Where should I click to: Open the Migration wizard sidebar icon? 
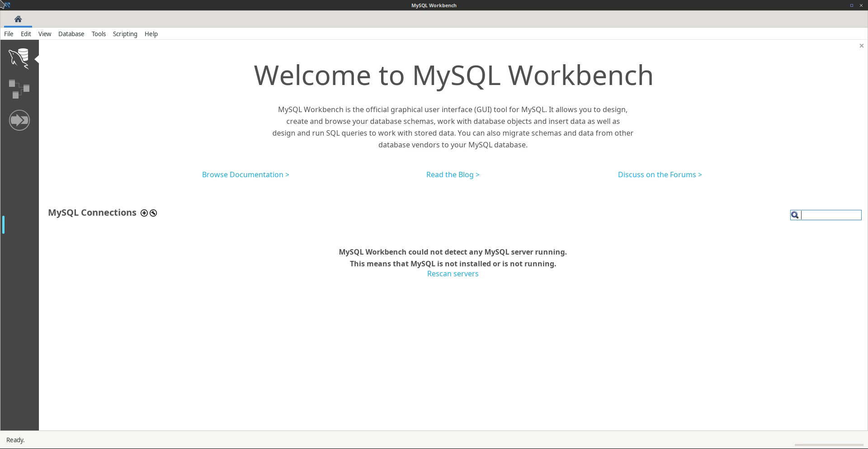tap(19, 120)
